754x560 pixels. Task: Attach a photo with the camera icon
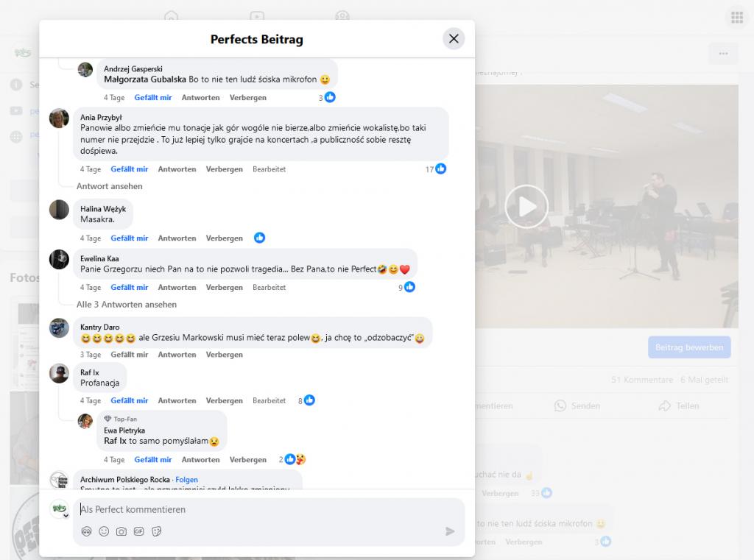coord(121,531)
